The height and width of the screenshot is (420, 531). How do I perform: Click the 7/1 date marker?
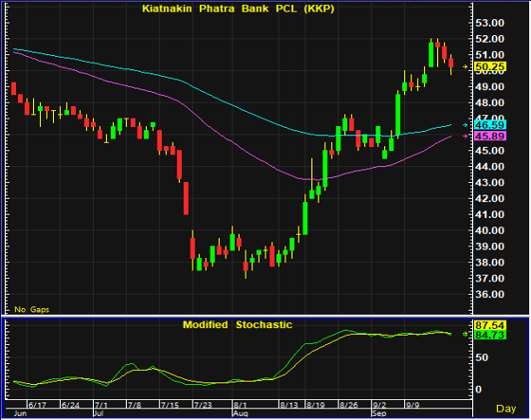coord(101,405)
